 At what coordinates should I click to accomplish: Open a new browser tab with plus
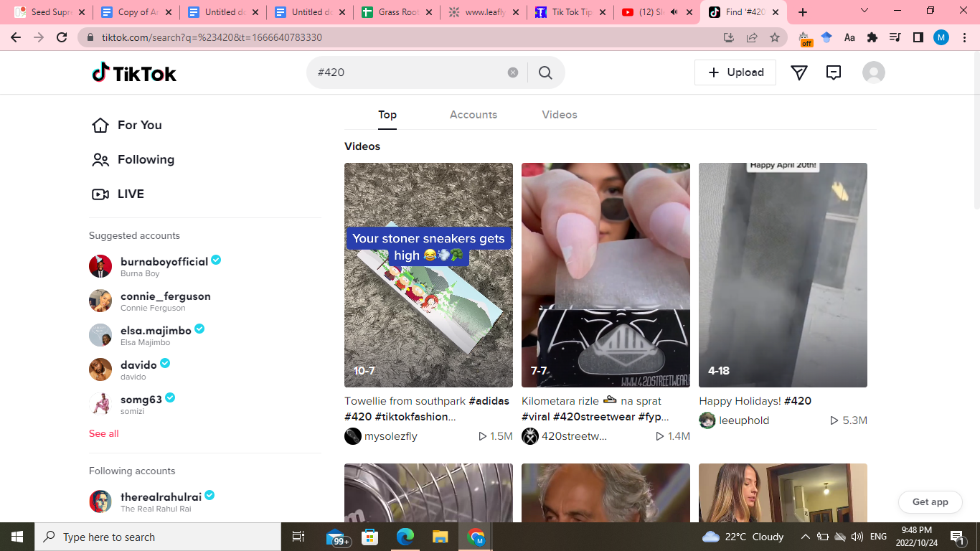803,12
